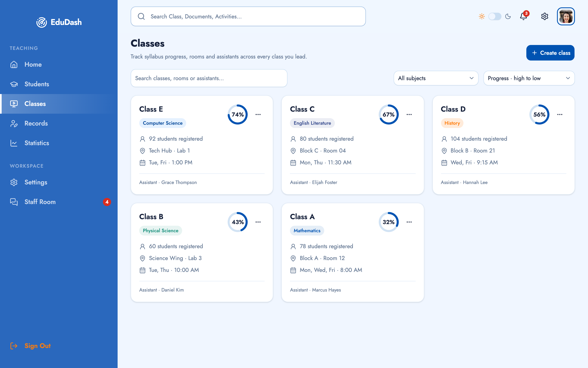
Task: Focus the search classes, rooms field
Action: pyautogui.click(x=209, y=78)
